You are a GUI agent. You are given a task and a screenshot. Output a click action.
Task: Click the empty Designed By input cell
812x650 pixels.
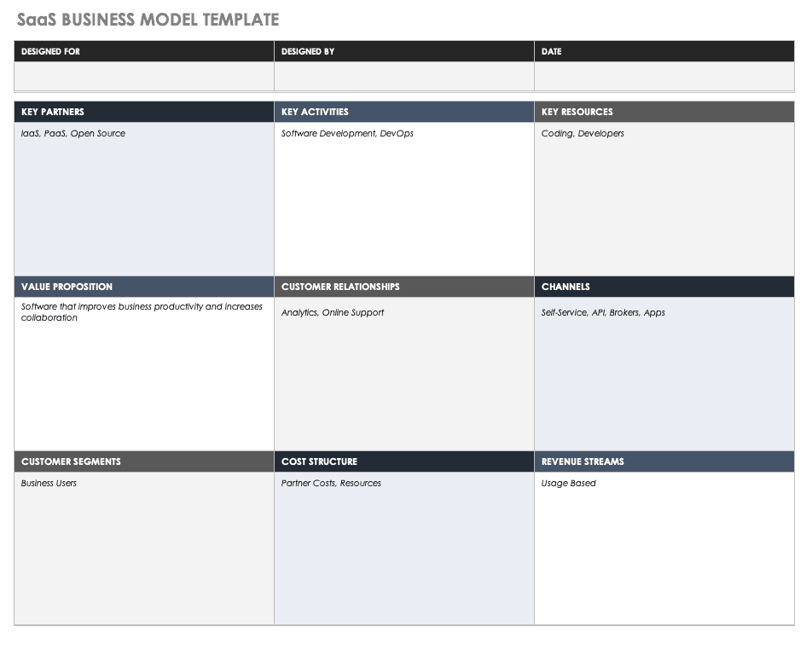click(x=404, y=77)
